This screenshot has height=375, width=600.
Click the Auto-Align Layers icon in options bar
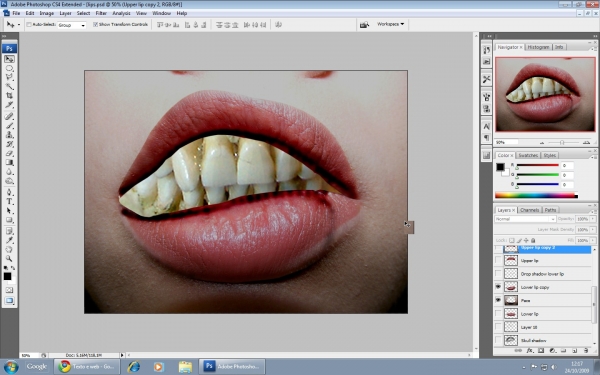coord(278,24)
